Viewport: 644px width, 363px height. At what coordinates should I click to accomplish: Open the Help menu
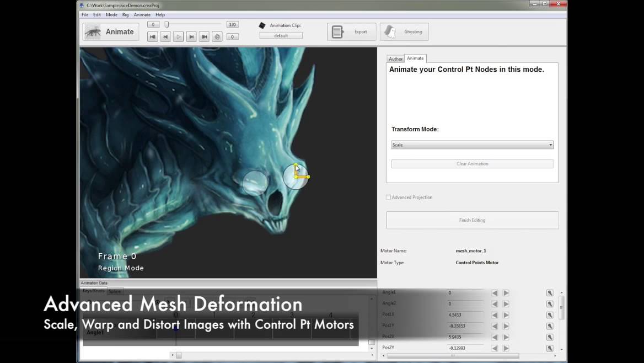160,15
